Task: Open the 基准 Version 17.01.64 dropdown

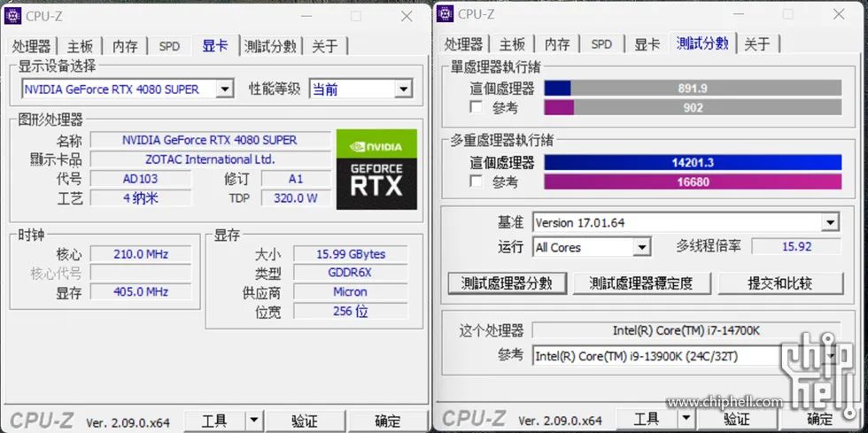Action: [830, 222]
